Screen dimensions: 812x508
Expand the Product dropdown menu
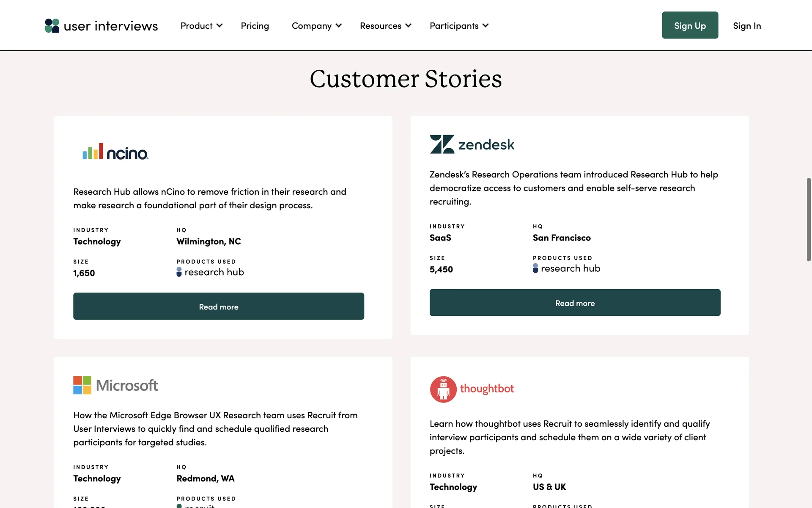(x=201, y=26)
